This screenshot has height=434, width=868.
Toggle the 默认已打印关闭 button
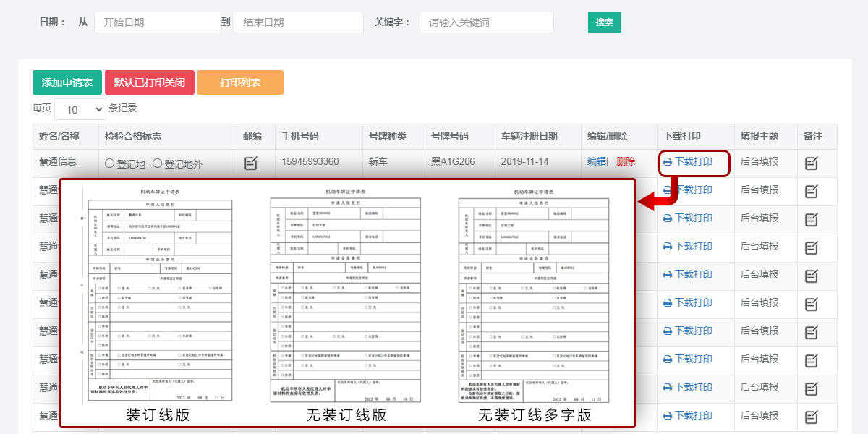(149, 82)
